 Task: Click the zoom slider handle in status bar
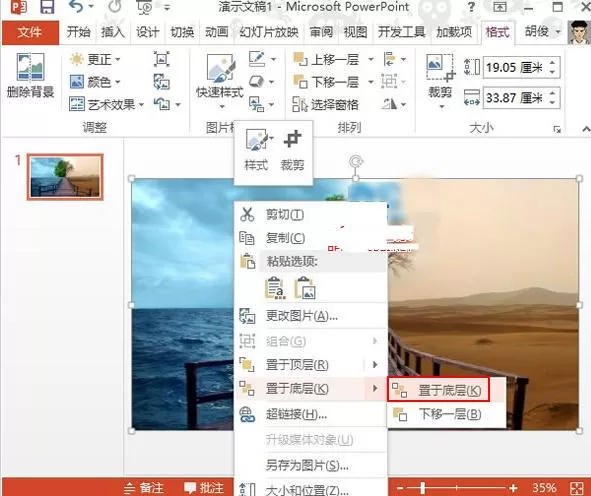click(423, 488)
